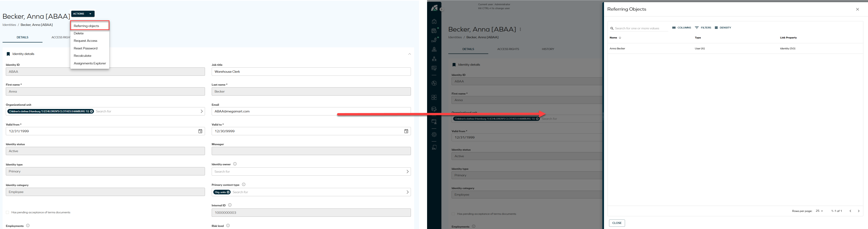868x229 pixels.
Task: Click the calendar icon in Valid from field
Action: point(200,131)
